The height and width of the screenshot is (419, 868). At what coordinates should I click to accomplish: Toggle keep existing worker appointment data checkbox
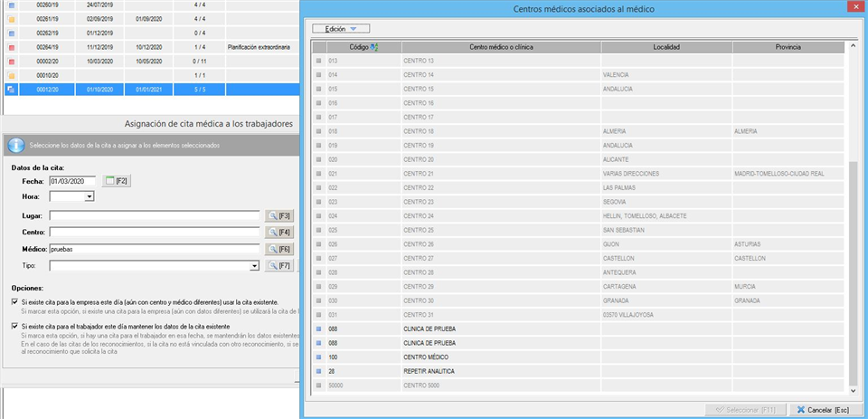point(14,326)
